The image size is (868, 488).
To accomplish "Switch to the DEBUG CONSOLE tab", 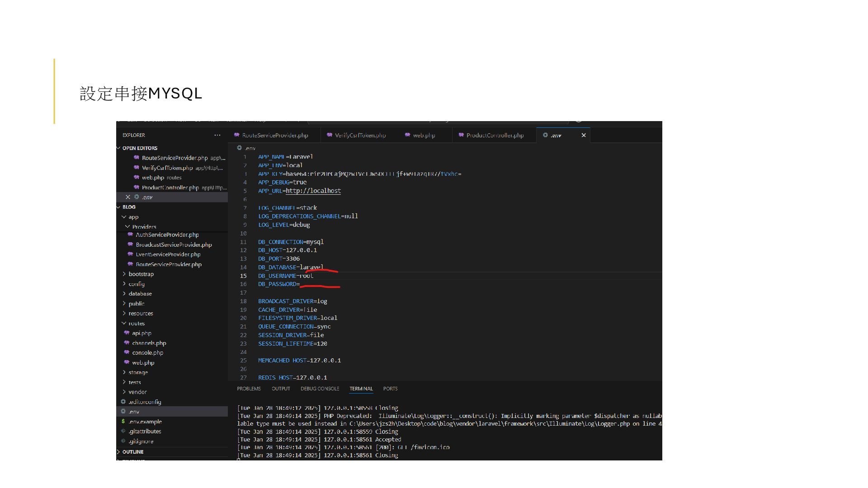I will 320,389.
